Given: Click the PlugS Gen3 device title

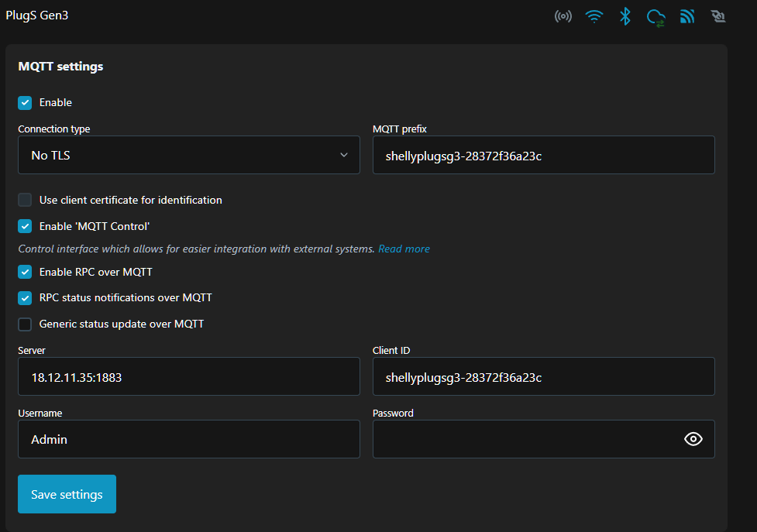Looking at the screenshot, I should pyautogui.click(x=37, y=15).
